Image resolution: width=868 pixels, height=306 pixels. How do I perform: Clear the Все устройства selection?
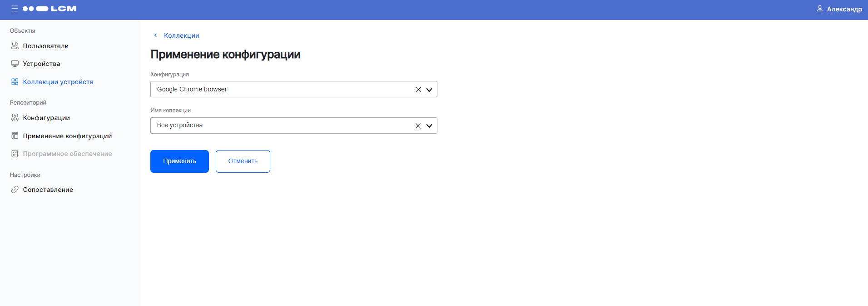click(418, 125)
